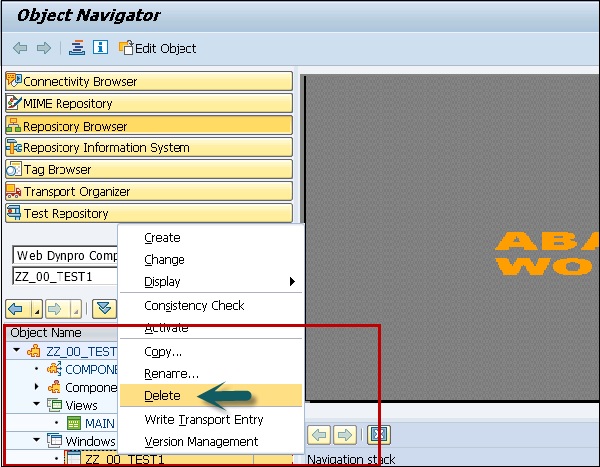Select Delete from the context menu
Viewport: 600px width, 467px height.
click(164, 395)
